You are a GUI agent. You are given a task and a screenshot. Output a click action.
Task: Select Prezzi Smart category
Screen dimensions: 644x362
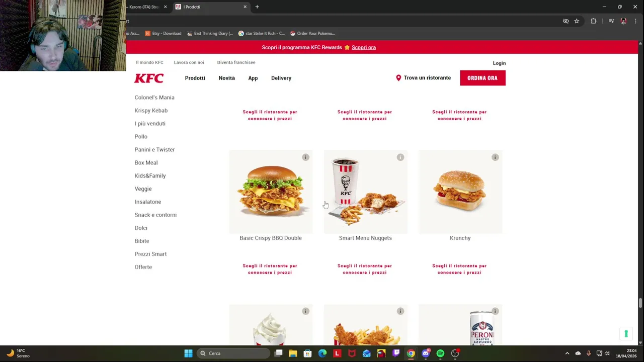(150, 254)
